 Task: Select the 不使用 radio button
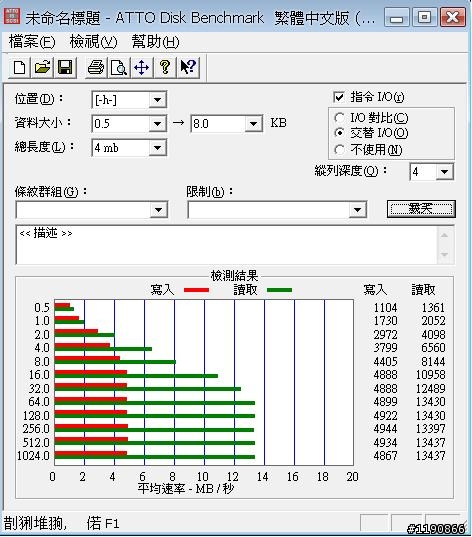(x=339, y=150)
